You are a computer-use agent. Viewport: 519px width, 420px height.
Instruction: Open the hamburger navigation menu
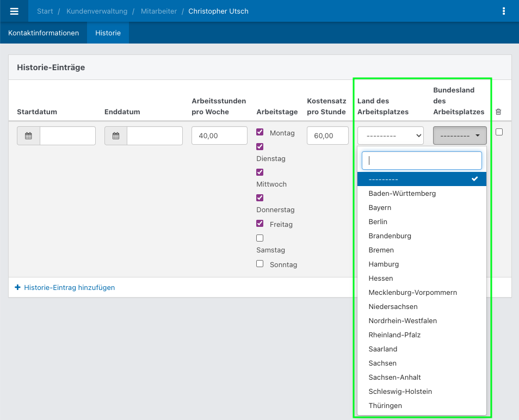[14, 10]
